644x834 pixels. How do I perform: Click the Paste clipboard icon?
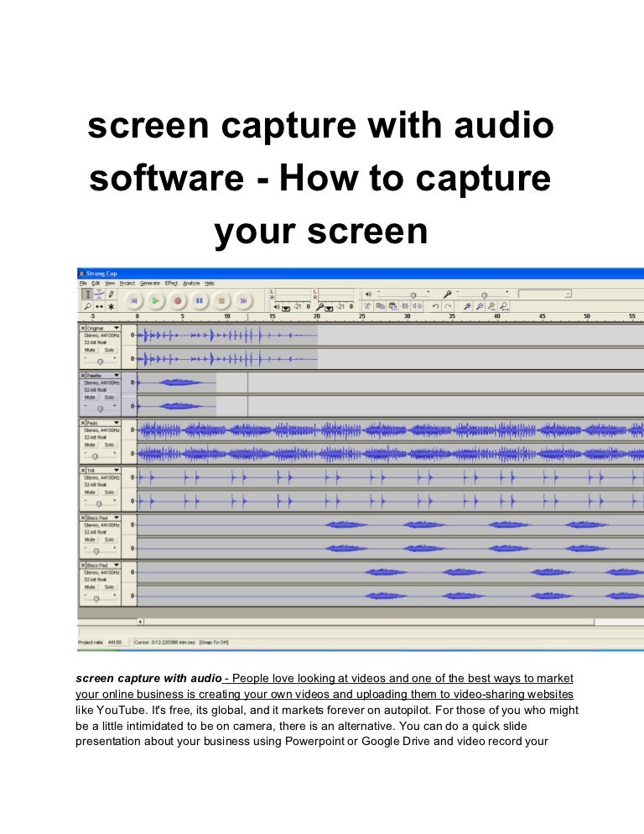(392, 306)
